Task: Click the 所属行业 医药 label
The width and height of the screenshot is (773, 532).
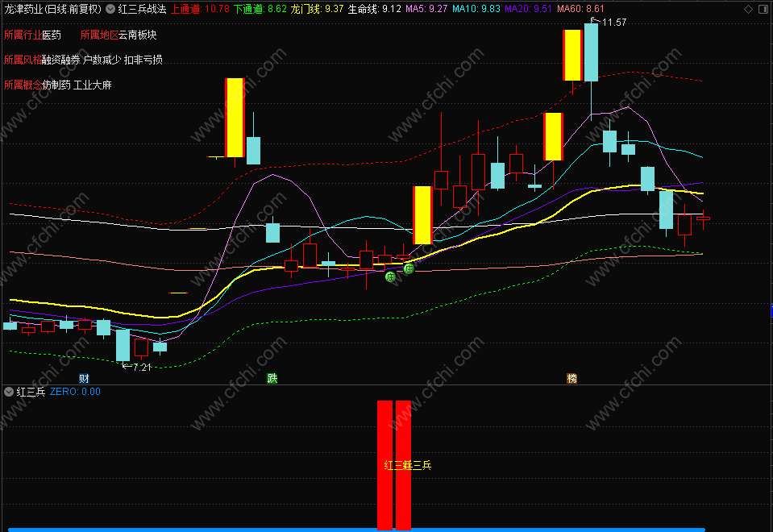Action: tap(32, 35)
